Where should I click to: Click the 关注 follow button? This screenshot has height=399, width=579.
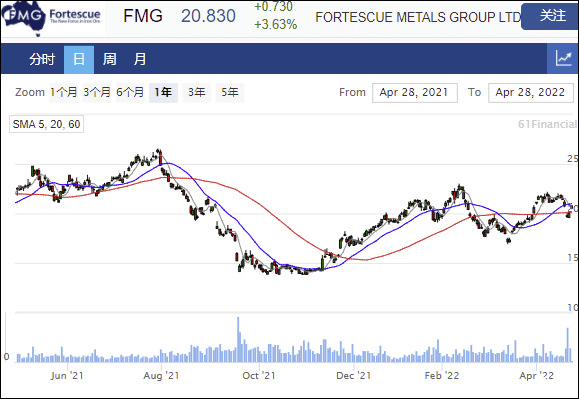tap(551, 16)
